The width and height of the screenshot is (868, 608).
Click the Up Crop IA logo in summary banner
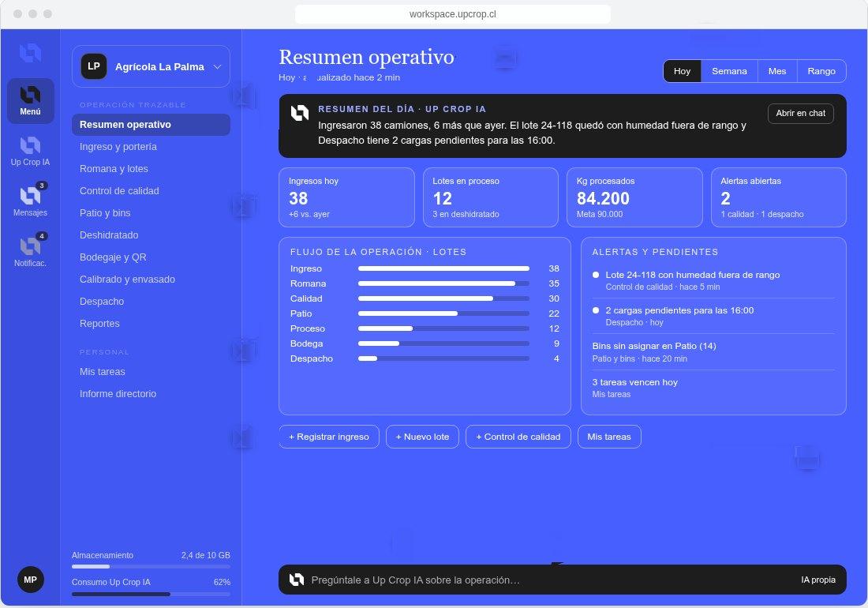click(300, 113)
